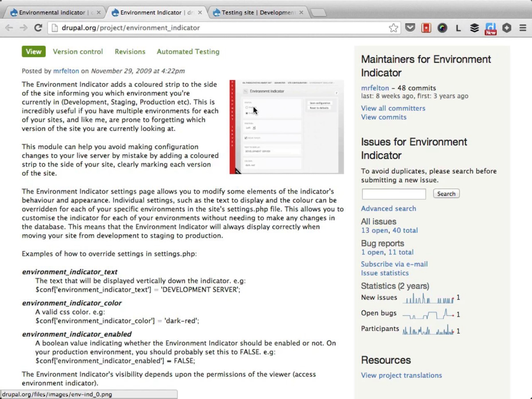Open the hexagon extension icon
The height and width of the screenshot is (399, 532).
point(507,28)
